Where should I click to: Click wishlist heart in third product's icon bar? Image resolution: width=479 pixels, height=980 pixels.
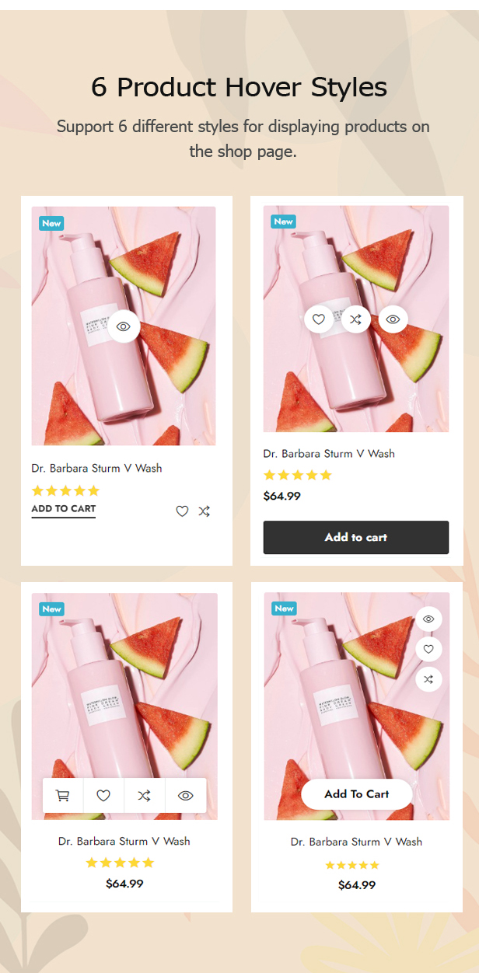103,795
